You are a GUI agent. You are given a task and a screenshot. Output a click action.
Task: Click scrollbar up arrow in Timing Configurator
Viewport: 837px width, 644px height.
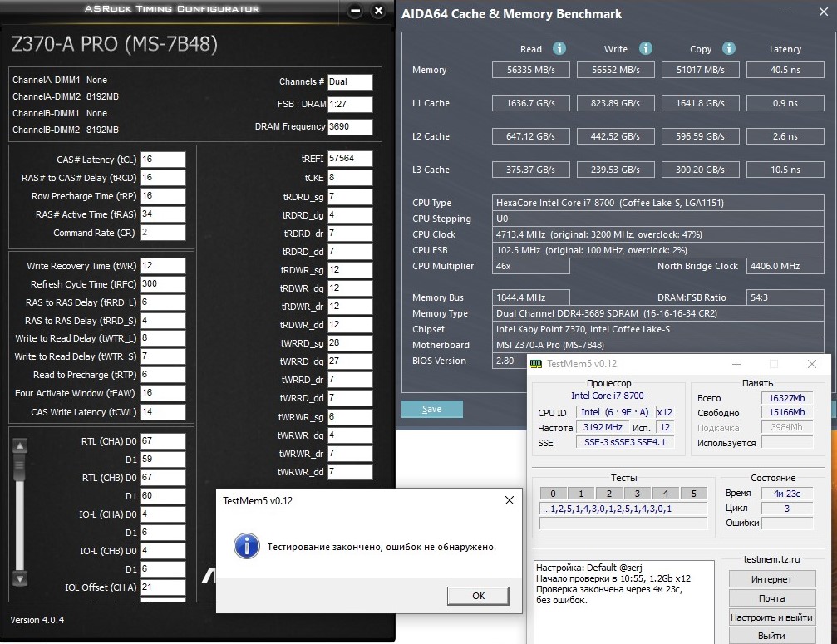(20, 445)
